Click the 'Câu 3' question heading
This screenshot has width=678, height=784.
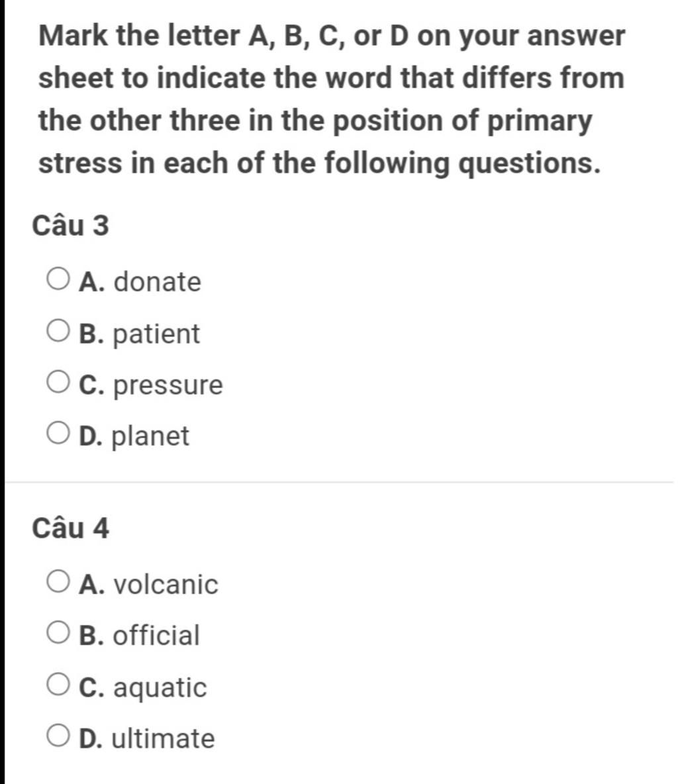tap(70, 225)
